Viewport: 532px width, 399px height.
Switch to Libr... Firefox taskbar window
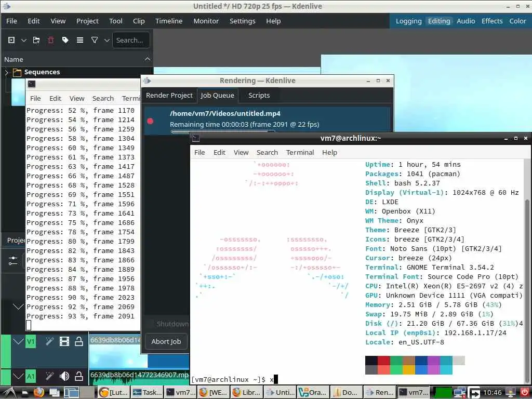247,393
